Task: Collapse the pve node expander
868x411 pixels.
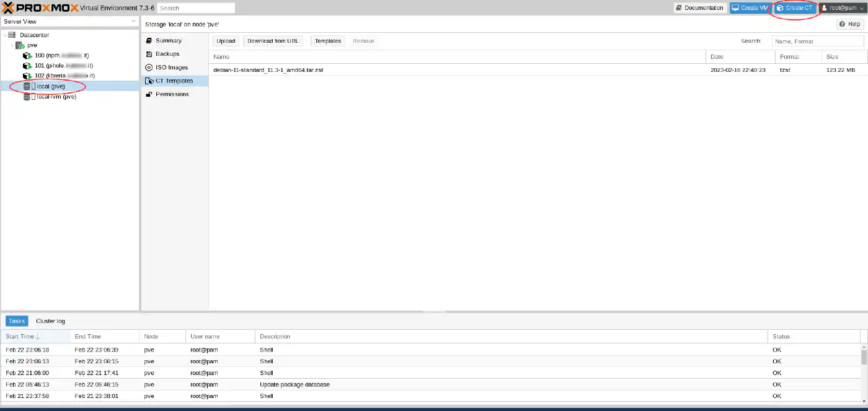Action: point(12,45)
